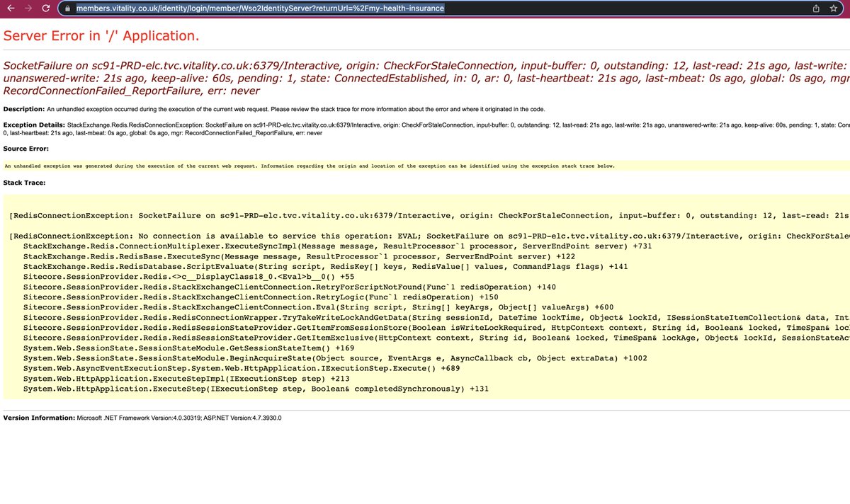Click the 'Stack Trace:' label
Screen dimensions: 850x504
pos(24,183)
